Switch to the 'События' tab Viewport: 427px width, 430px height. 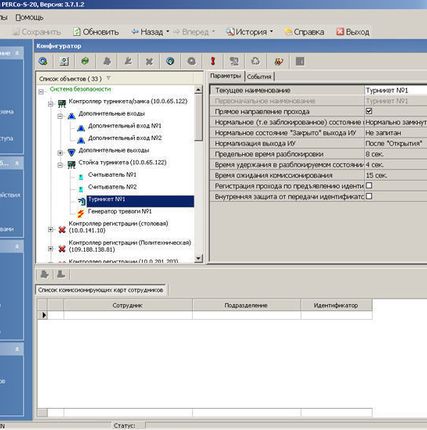coord(259,77)
